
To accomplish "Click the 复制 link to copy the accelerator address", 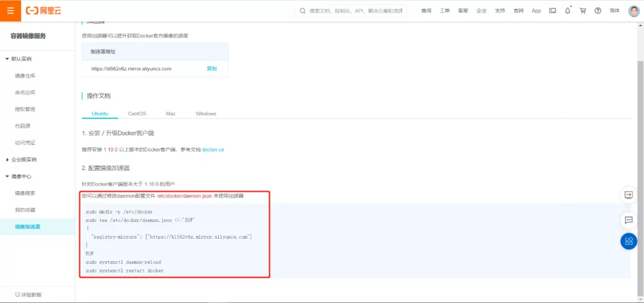I will pyautogui.click(x=212, y=69).
